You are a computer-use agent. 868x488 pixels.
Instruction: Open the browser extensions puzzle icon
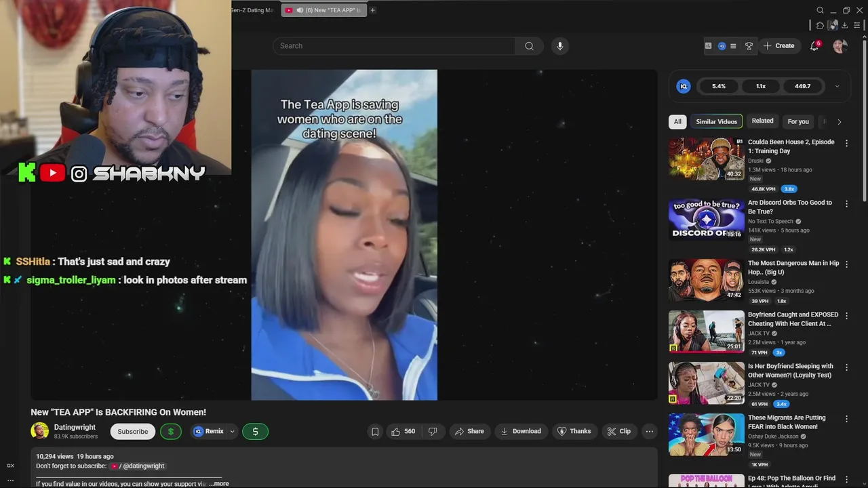click(x=821, y=25)
